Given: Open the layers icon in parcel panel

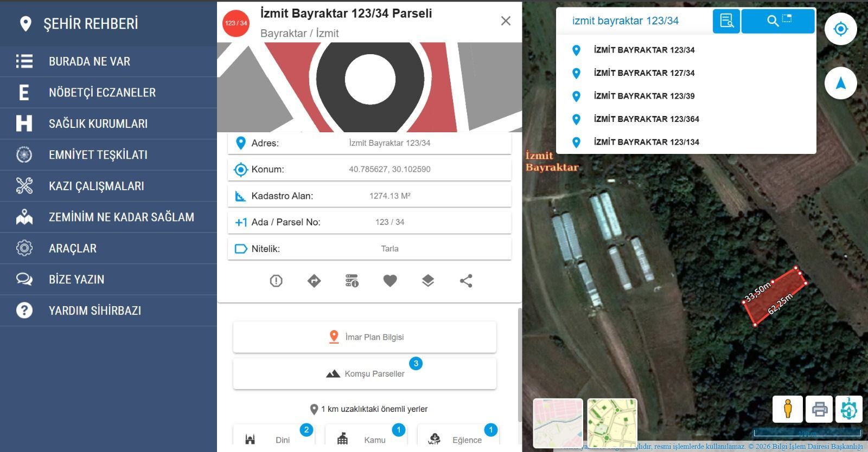Looking at the screenshot, I should tap(428, 281).
